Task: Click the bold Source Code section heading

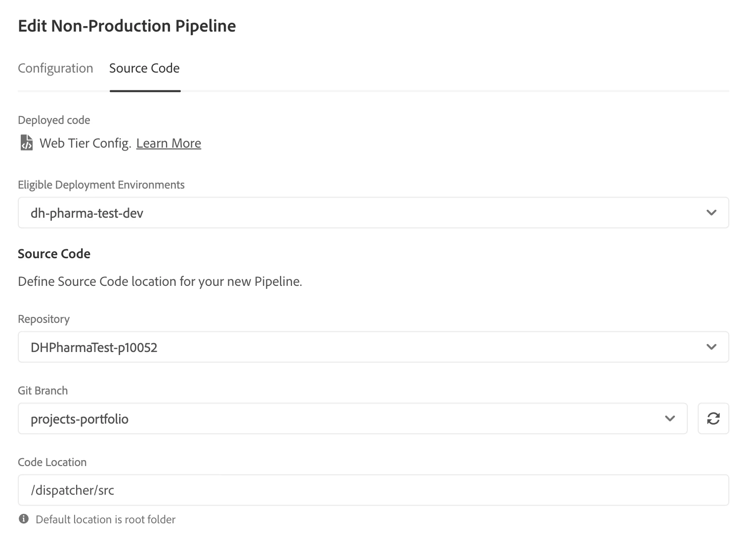Action: [x=54, y=254]
